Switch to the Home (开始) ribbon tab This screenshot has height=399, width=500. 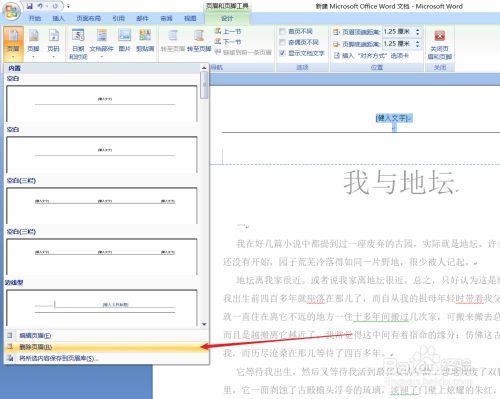coord(35,18)
